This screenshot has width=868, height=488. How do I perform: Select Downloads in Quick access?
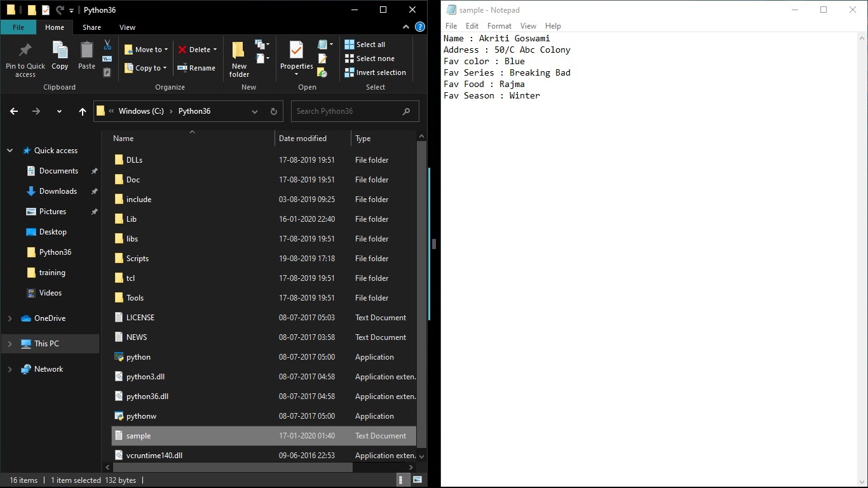(x=58, y=191)
